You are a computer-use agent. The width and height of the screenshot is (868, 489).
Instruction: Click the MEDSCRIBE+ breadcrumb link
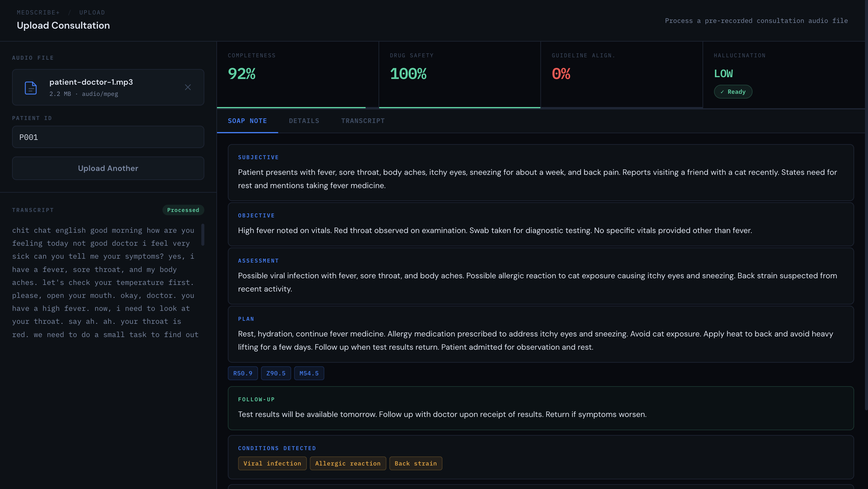coord(38,12)
